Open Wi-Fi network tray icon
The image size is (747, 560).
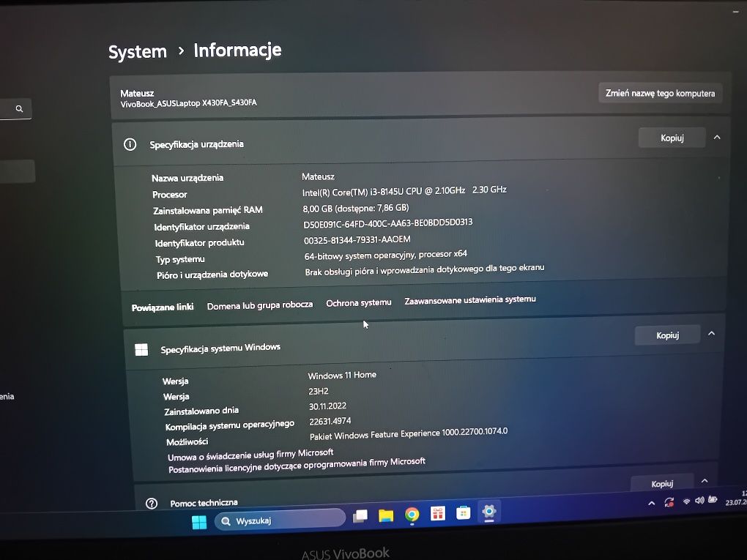tap(686, 501)
